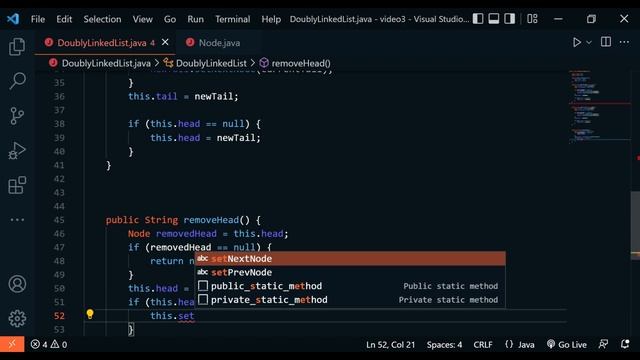
Task: Open the Go menu
Action: [x=170, y=19]
